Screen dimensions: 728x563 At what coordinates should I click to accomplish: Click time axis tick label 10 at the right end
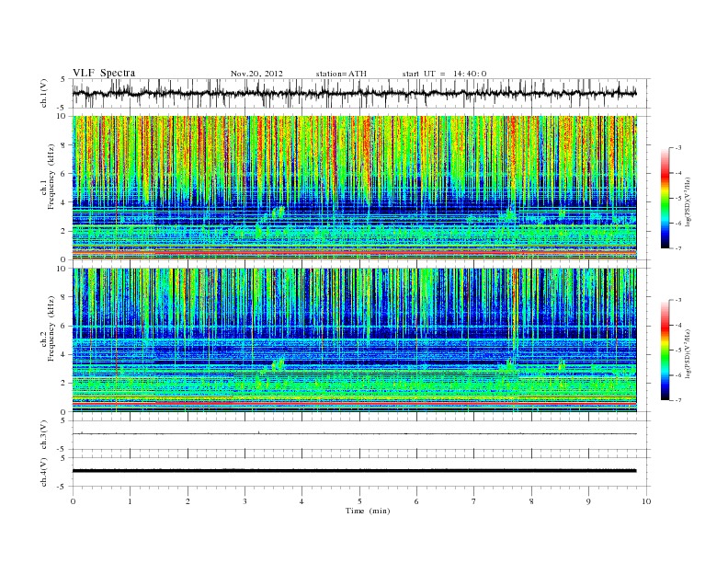click(646, 501)
